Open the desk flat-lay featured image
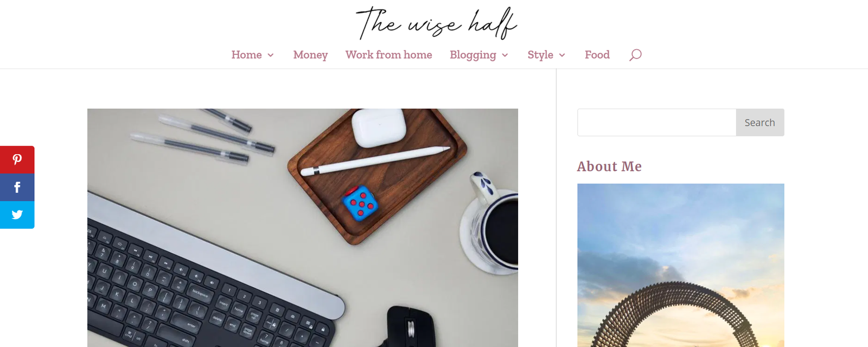The width and height of the screenshot is (868, 347). point(303,228)
